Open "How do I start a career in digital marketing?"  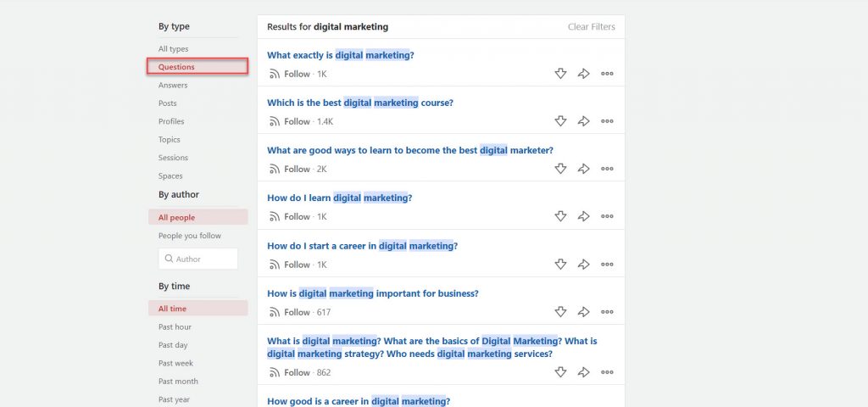(362, 246)
